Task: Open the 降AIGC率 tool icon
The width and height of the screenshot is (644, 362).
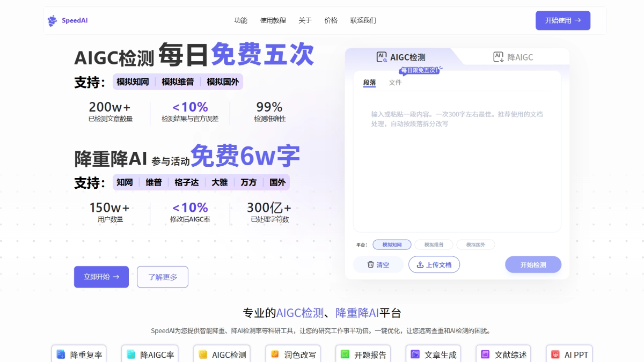Action: click(x=131, y=354)
